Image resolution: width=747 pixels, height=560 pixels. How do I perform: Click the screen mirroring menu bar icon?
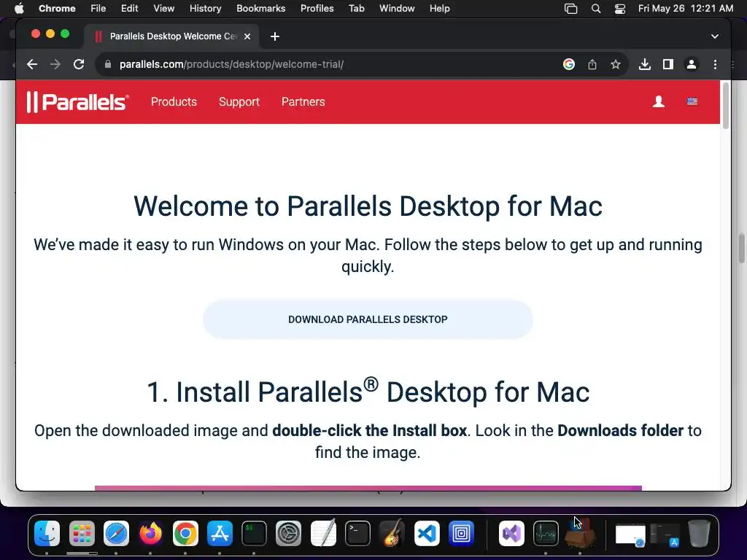570,9
